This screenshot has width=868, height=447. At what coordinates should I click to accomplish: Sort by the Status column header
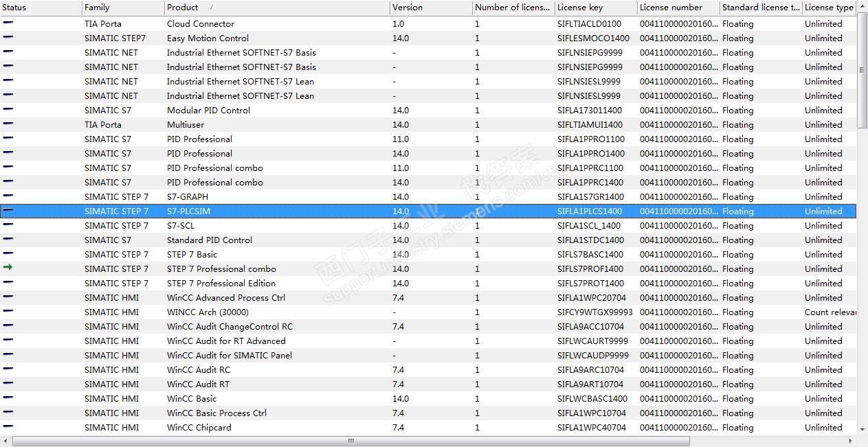[41, 8]
